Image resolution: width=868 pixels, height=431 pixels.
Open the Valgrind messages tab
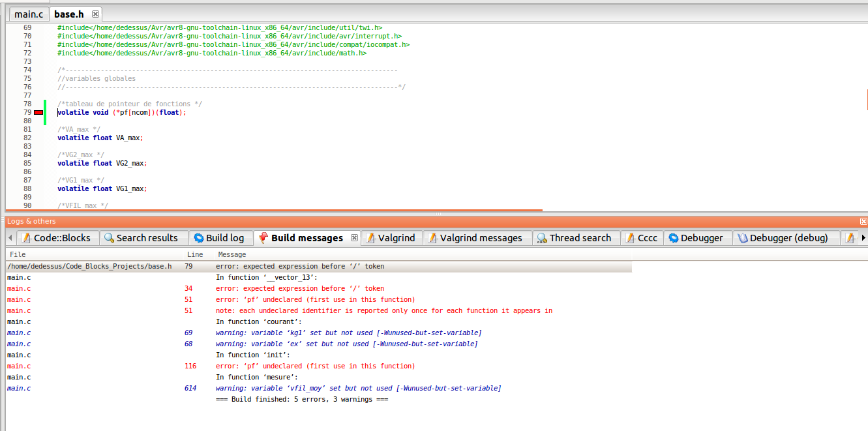click(x=476, y=238)
